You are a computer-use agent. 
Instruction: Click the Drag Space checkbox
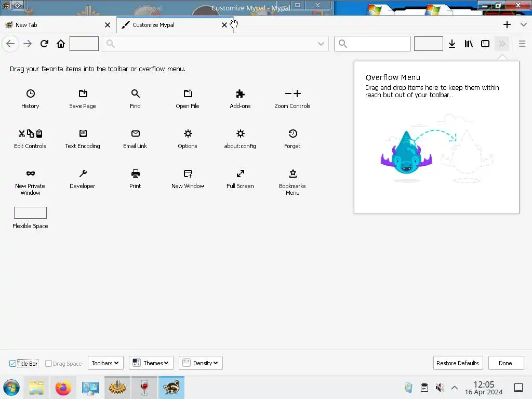click(x=48, y=363)
